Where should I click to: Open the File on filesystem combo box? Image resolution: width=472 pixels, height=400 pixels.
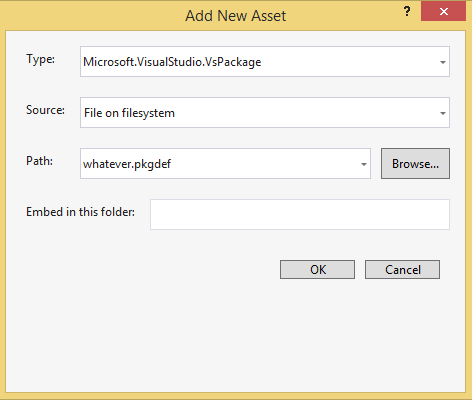click(265, 113)
